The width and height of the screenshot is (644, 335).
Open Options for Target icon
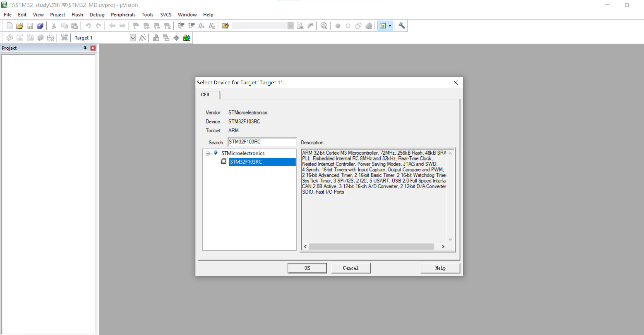click(143, 38)
